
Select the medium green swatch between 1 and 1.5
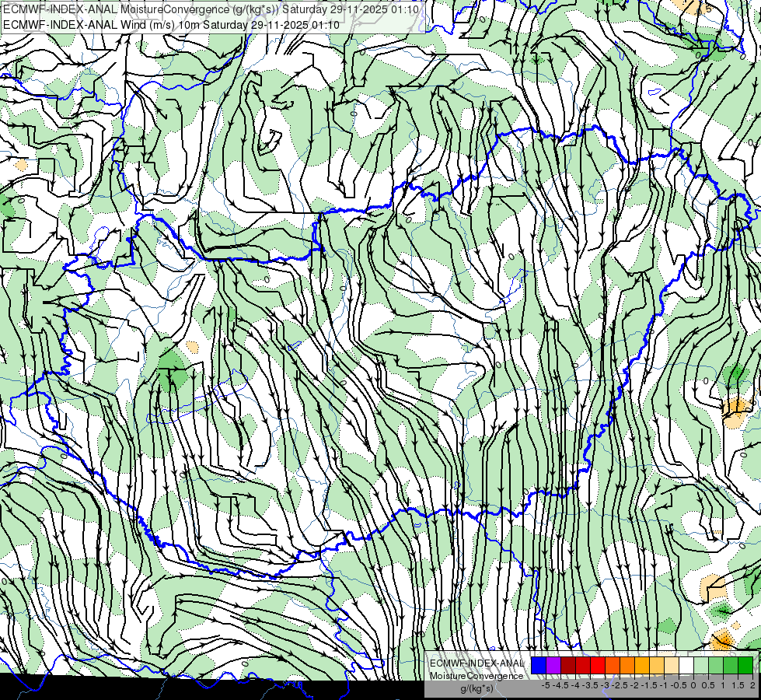point(731,666)
